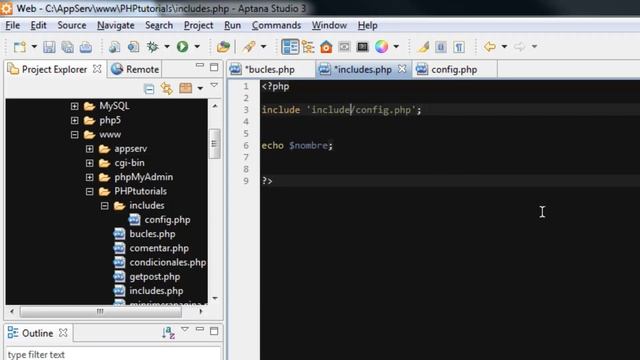Open the Edit menu
The image size is (640, 360).
(38, 25)
